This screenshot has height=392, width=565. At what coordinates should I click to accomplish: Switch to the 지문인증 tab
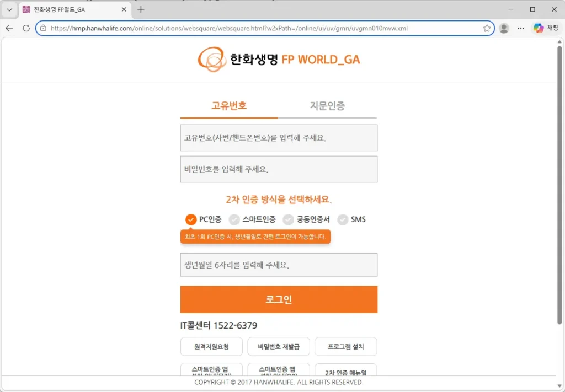327,106
